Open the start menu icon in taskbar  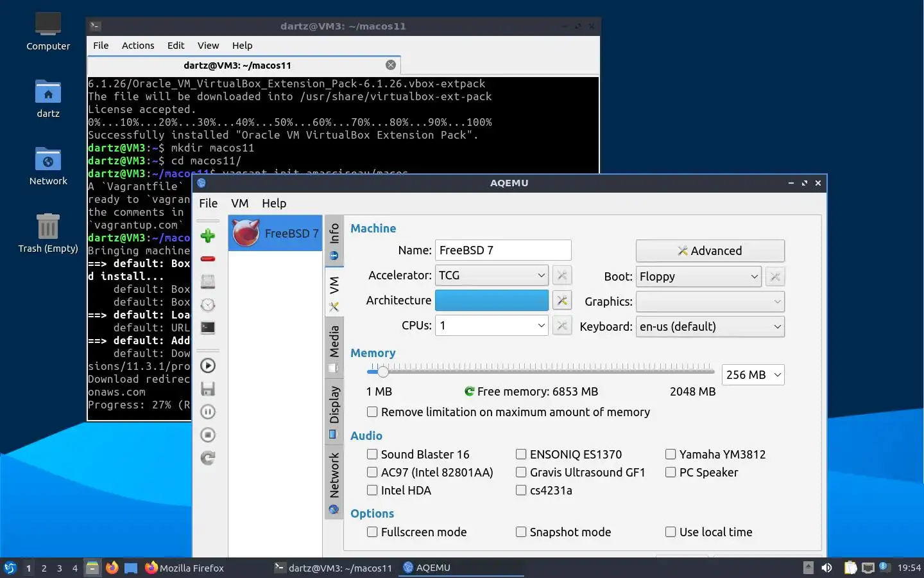pyautogui.click(x=10, y=568)
